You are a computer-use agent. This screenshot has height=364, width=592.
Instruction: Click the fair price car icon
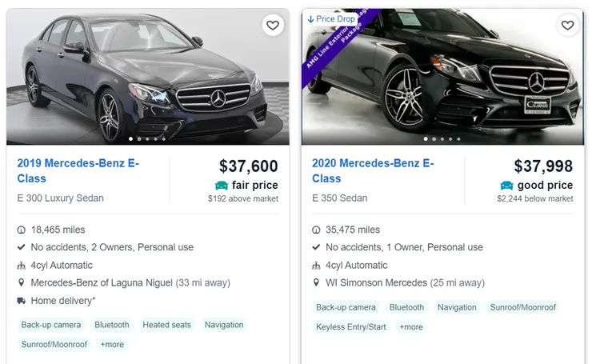[222, 186]
